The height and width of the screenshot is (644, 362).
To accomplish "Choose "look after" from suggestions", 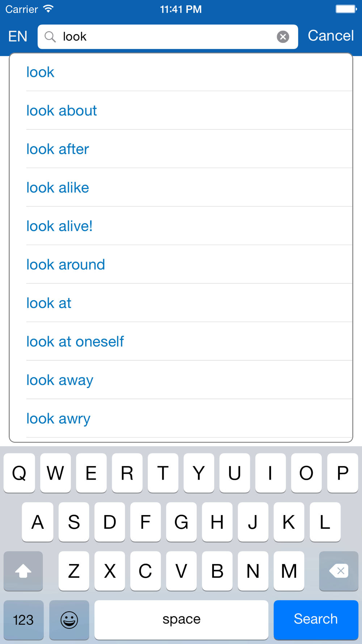I will tap(58, 149).
